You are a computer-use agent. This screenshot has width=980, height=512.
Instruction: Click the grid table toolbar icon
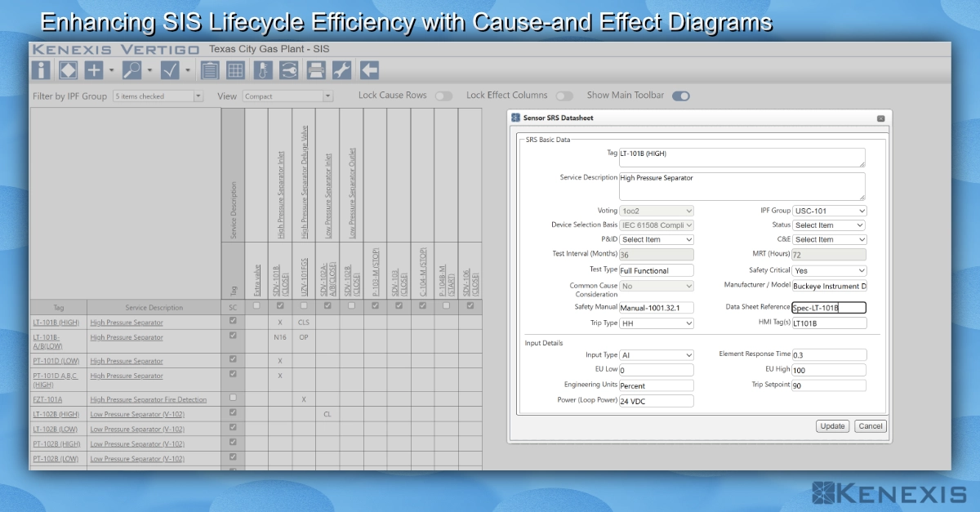tap(235, 70)
